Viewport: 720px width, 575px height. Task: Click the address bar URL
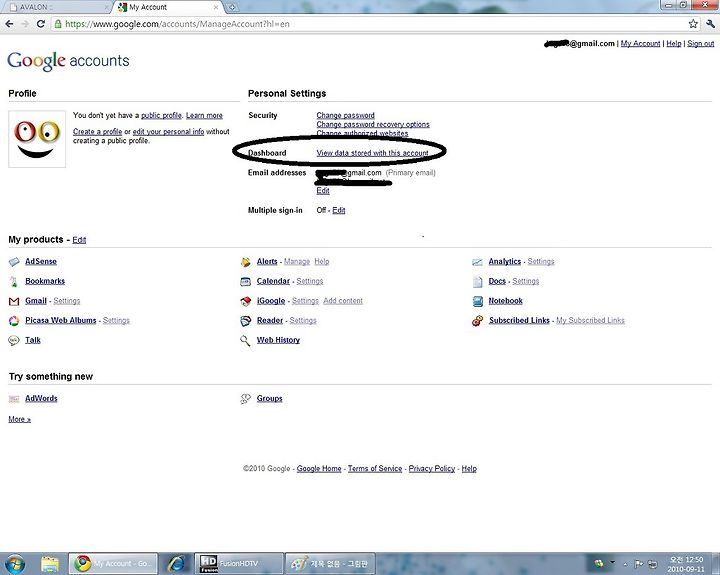click(177, 24)
